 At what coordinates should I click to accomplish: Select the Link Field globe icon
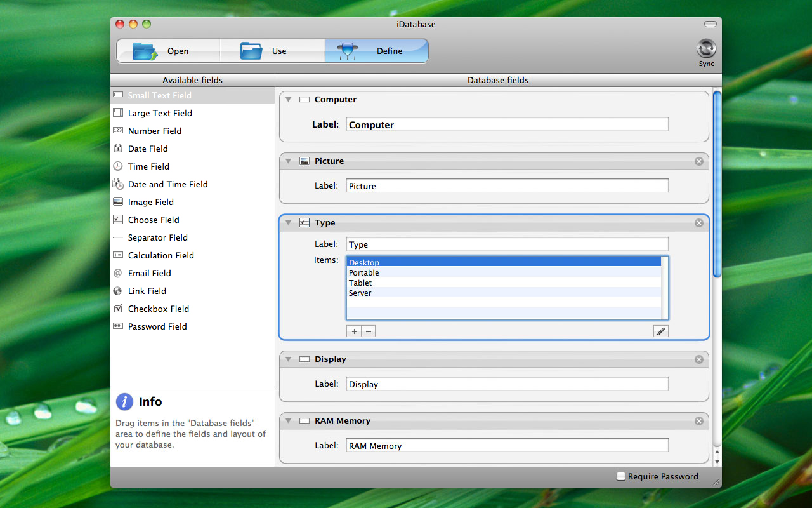(118, 291)
